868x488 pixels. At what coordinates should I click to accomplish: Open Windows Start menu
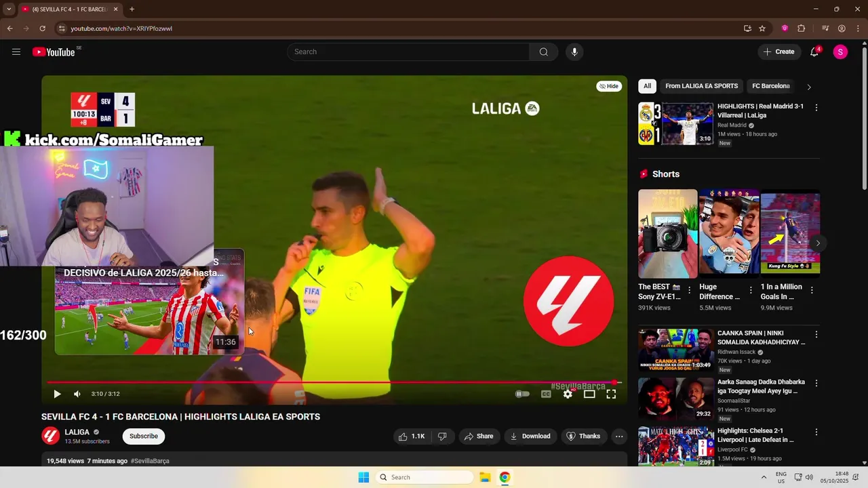(363, 477)
